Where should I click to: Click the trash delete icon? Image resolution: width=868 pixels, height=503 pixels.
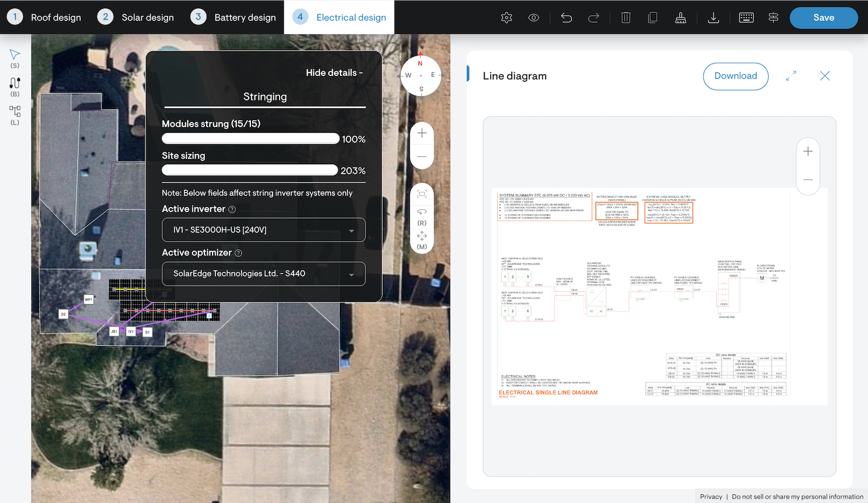coord(626,18)
